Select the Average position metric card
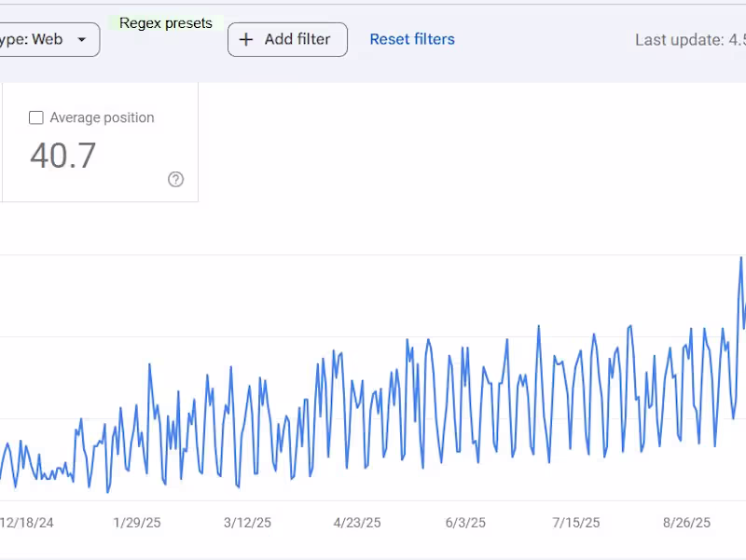746x560 pixels. [100, 142]
